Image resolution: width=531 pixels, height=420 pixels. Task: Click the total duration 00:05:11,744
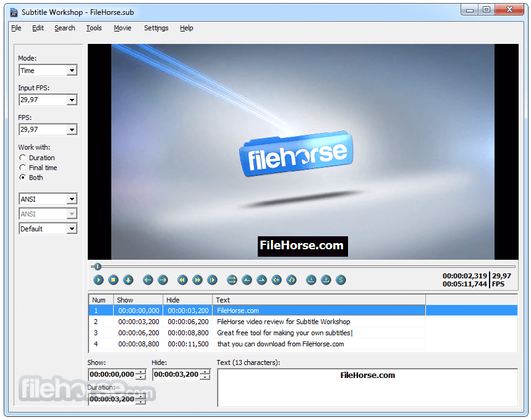point(465,284)
